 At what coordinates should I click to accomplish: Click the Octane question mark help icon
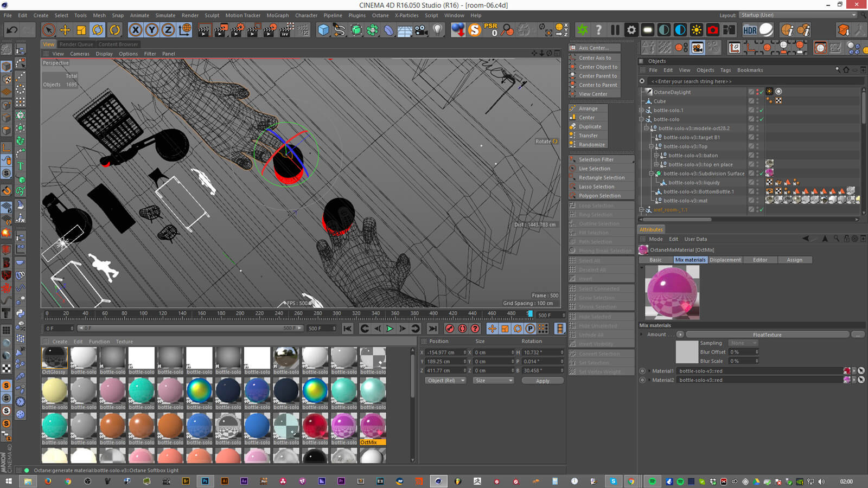599,30
